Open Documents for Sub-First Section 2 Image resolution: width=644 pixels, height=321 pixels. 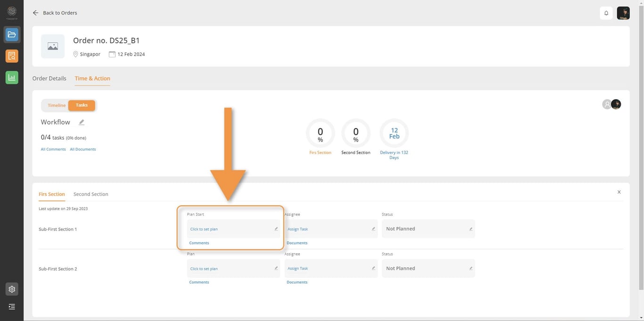pyautogui.click(x=297, y=282)
